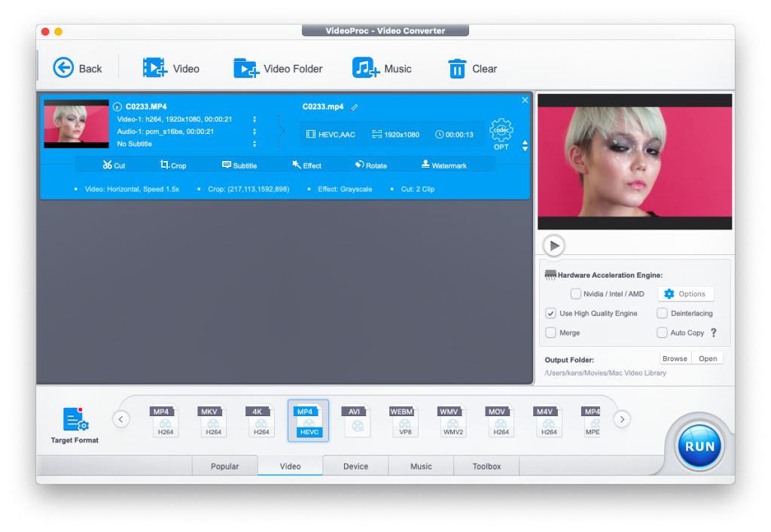Import a Video Folder
The width and height of the screenshot is (771, 532).
tap(278, 68)
